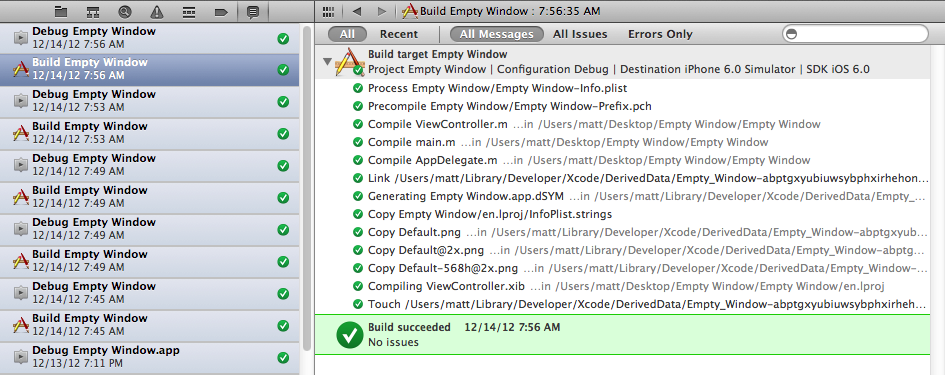Collapse the Build target Empty Window triangle
Image resolution: width=945 pixels, height=375 pixels.
click(x=327, y=61)
